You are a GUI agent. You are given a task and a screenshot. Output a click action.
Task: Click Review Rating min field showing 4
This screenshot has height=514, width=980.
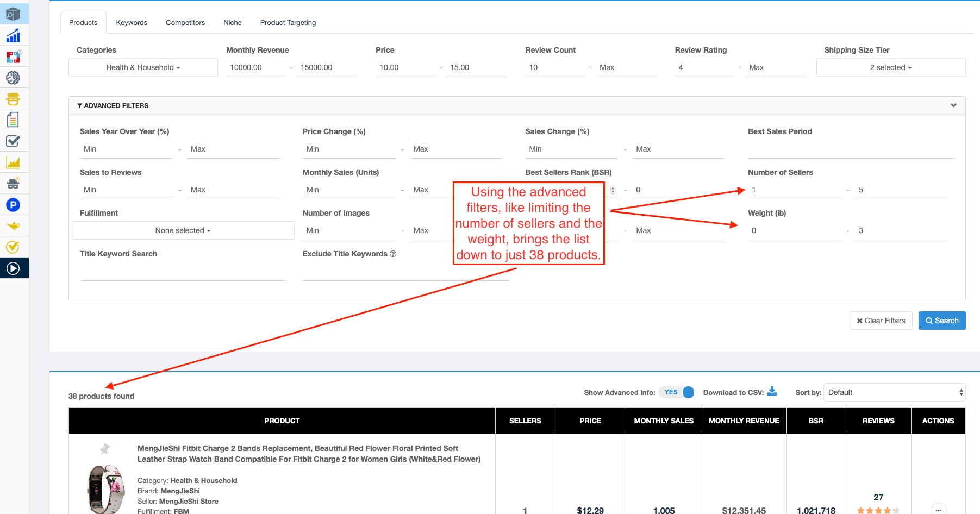(704, 67)
